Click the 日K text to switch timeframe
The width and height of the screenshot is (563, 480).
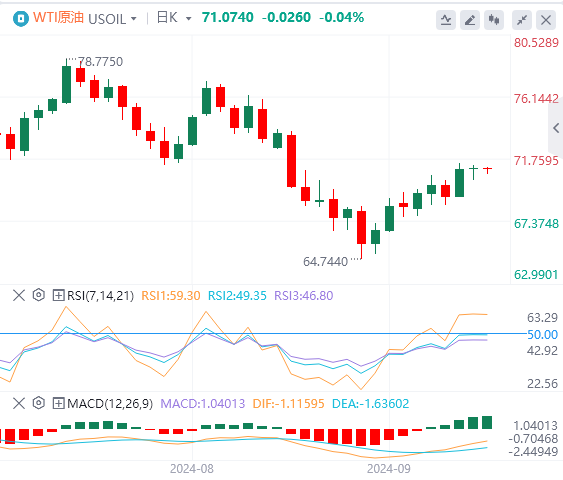[x=167, y=18]
